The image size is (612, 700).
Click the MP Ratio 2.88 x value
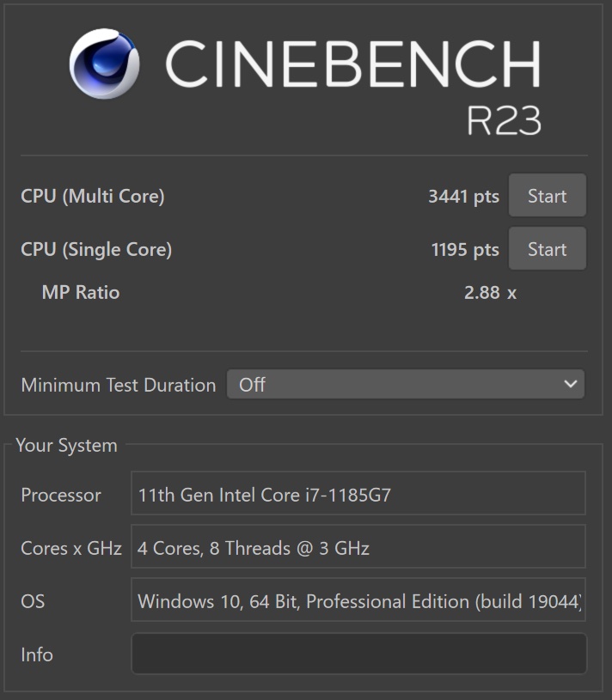(x=490, y=293)
